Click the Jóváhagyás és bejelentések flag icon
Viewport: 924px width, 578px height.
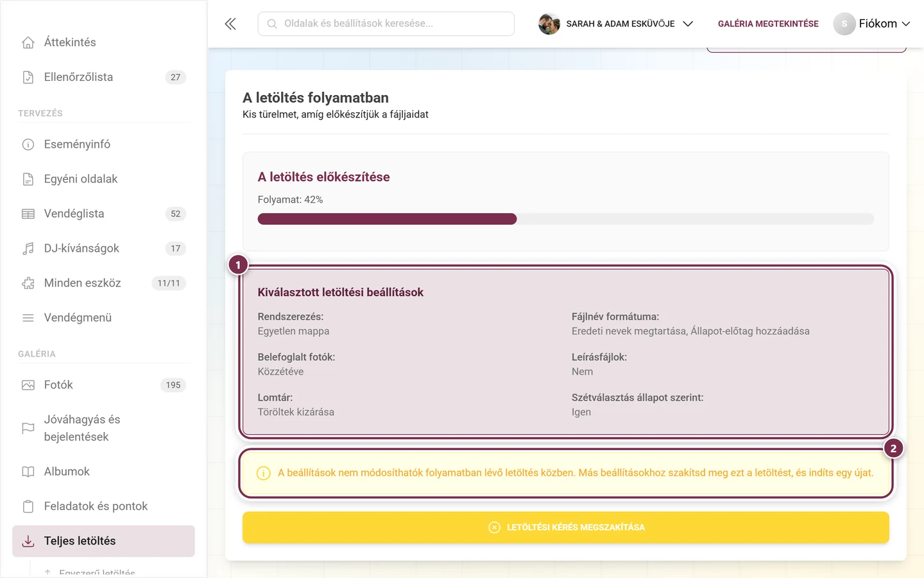[28, 428]
